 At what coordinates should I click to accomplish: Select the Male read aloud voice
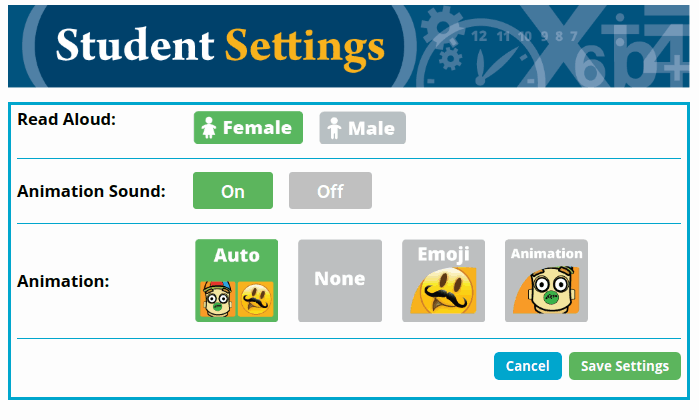click(362, 128)
